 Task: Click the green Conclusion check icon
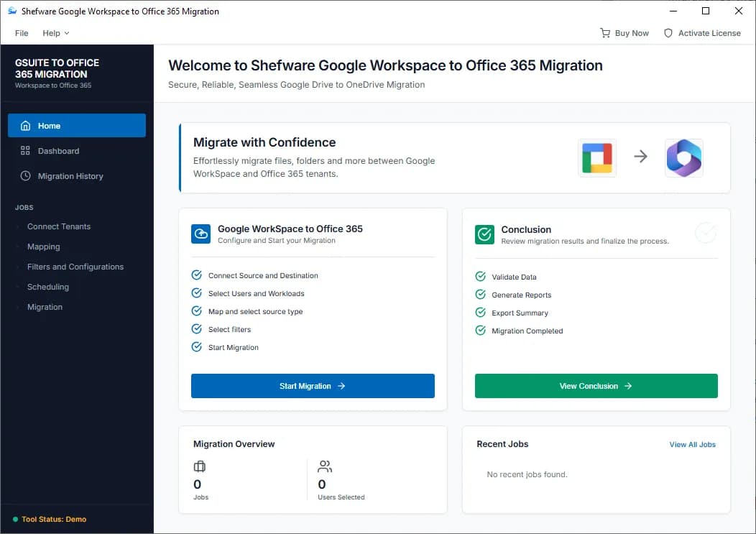[484, 234]
